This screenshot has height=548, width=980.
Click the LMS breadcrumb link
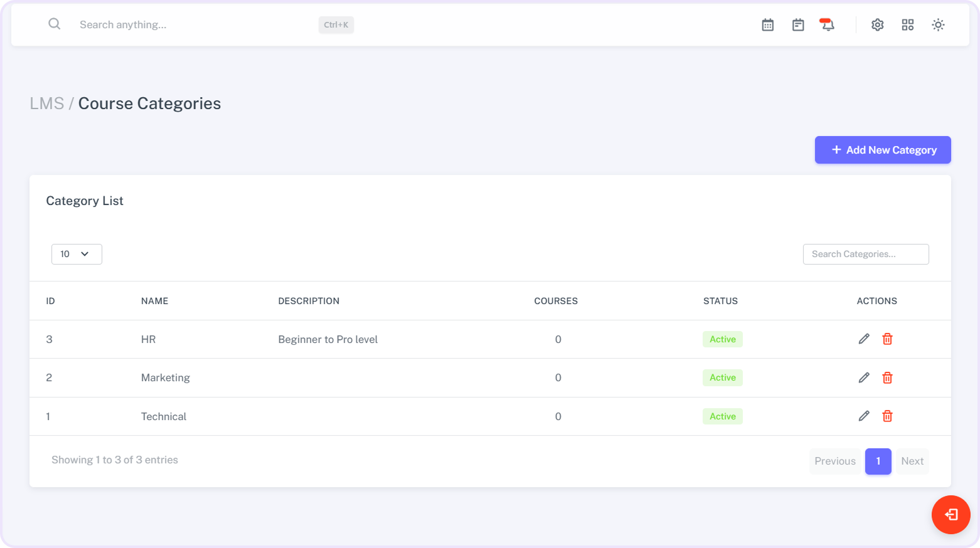coord(47,103)
